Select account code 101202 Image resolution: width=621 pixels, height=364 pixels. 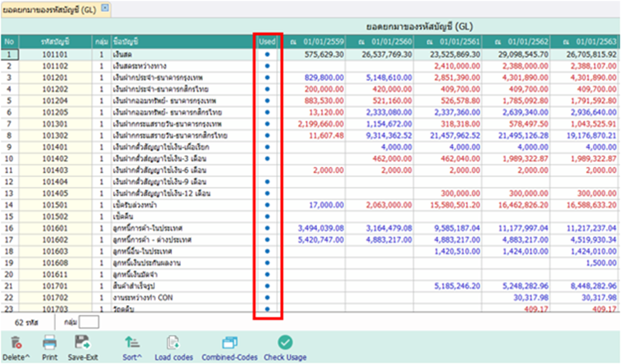pyautogui.click(x=55, y=90)
